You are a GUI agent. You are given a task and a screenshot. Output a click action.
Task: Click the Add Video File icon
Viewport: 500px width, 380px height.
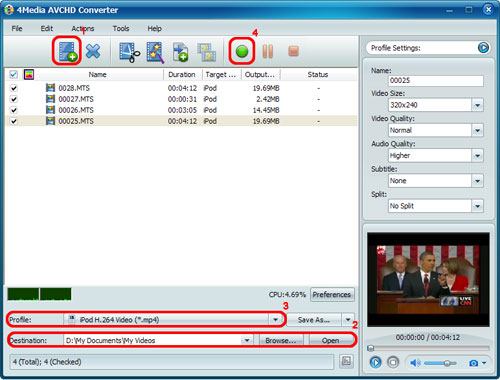(x=68, y=51)
